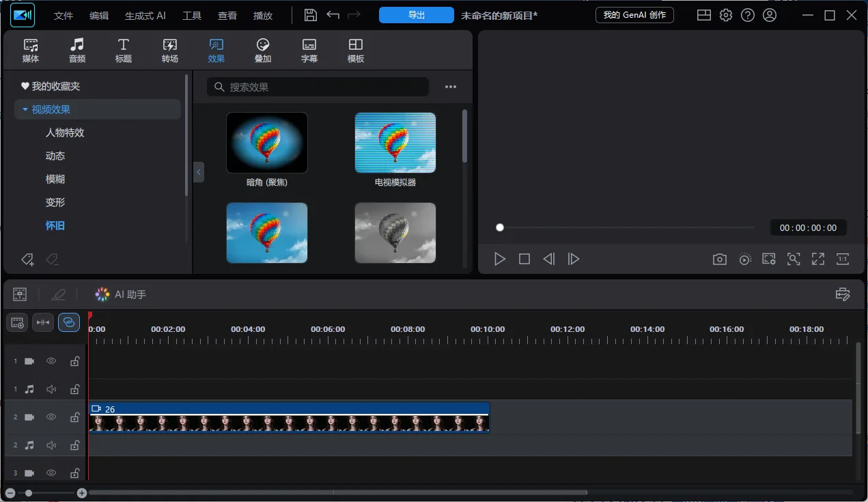Mute audio track 2 speaker icon

(51, 445)
